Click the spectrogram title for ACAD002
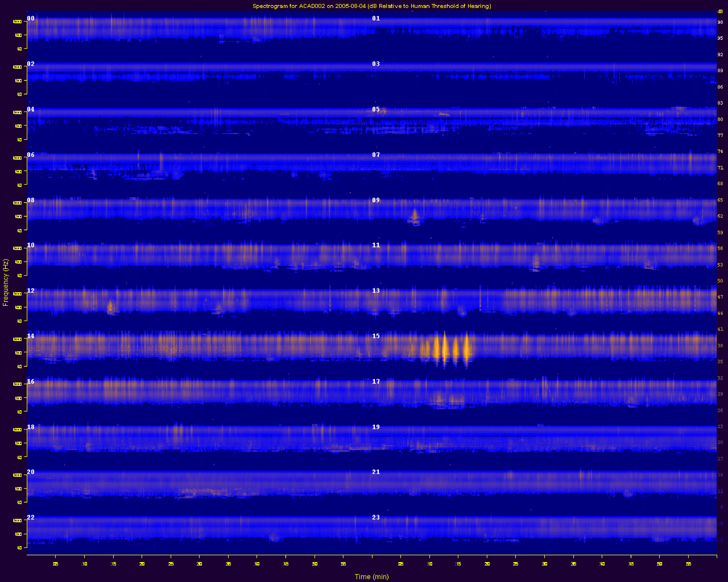Image resolution: width=728 pixels, height=582 pixels. pos(372,6)
